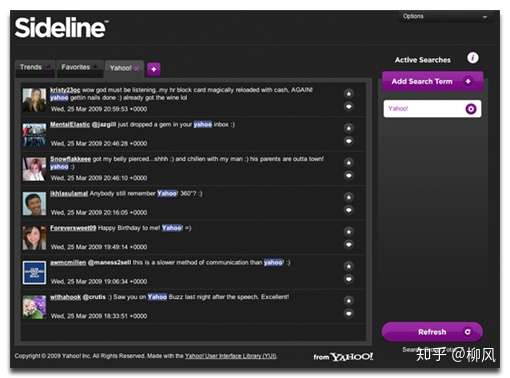Open Snowflakkeee's username link
The height and width of the screenshot is (378, 510).
point(70,159)
